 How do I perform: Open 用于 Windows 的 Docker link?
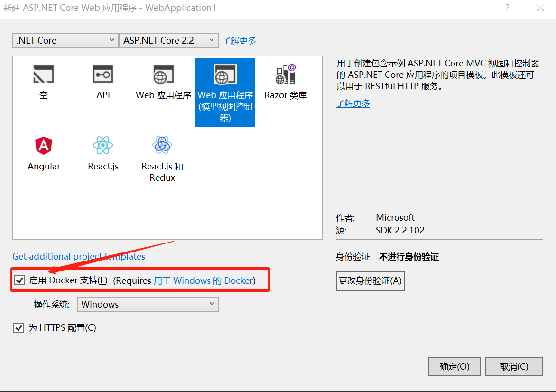point(204,280)
